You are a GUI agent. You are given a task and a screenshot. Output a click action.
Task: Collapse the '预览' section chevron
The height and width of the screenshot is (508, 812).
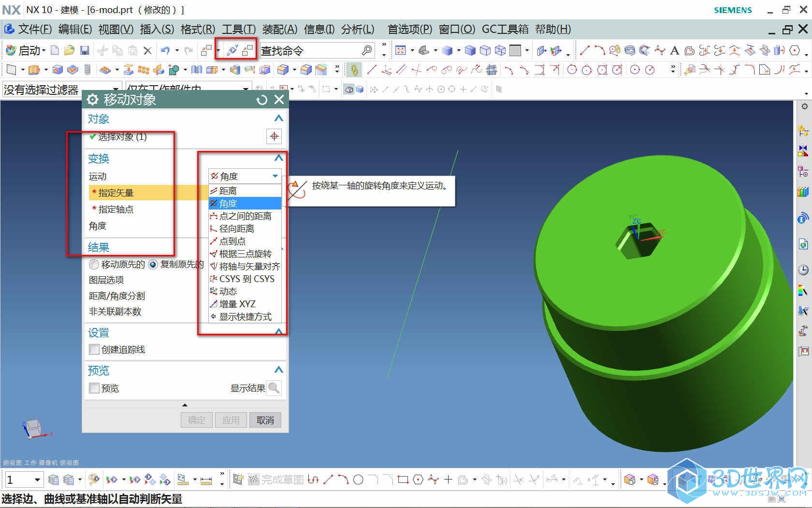coord(278,370)
